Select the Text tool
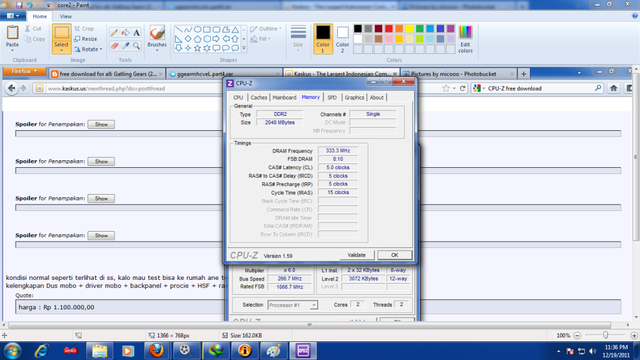 pyautogui.click(x=136, y=33)
